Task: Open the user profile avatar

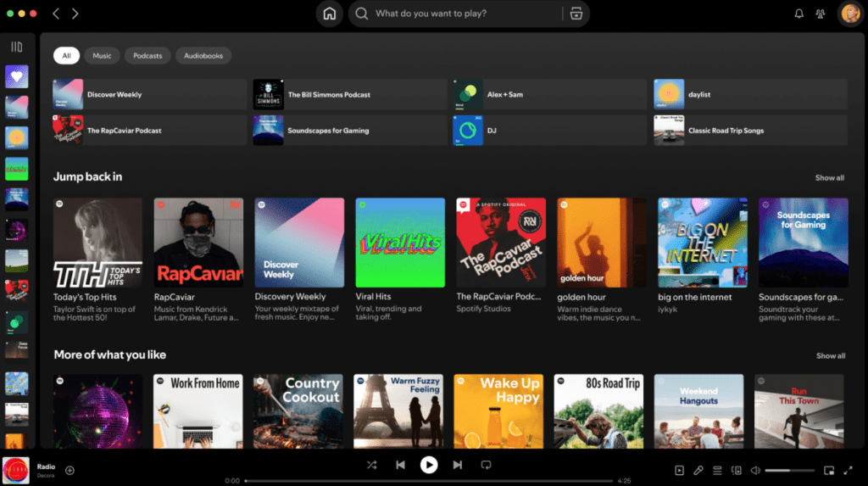Action: coord(850,14)
